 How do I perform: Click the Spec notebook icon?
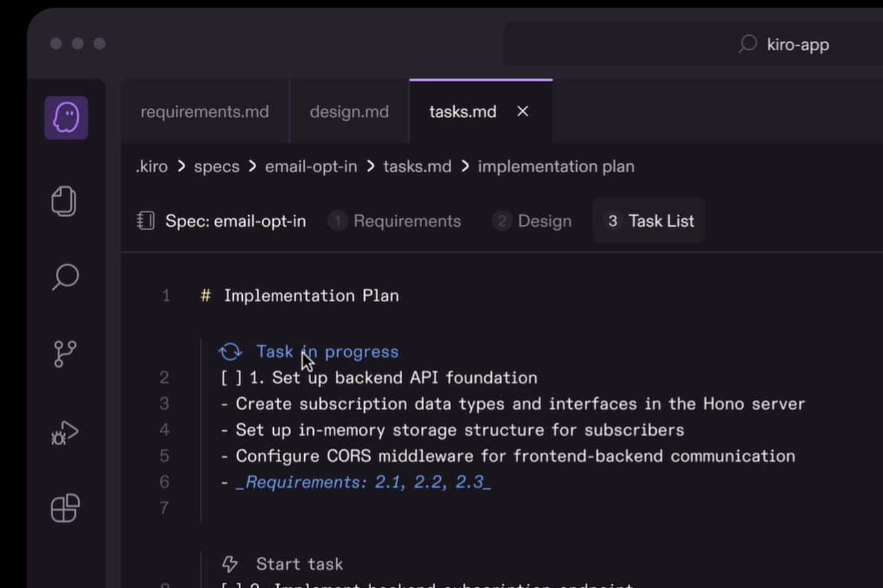146,221
